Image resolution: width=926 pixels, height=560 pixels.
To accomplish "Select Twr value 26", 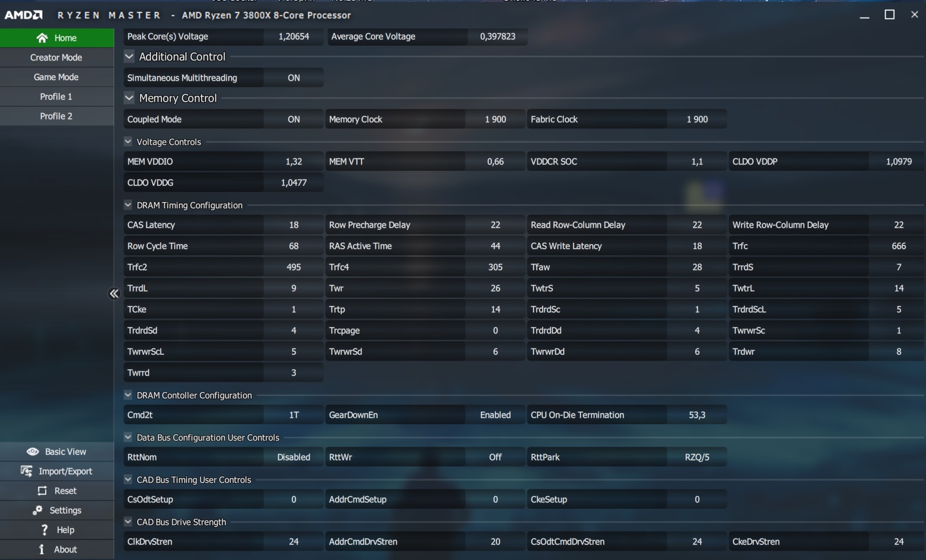I will [495, 288].
